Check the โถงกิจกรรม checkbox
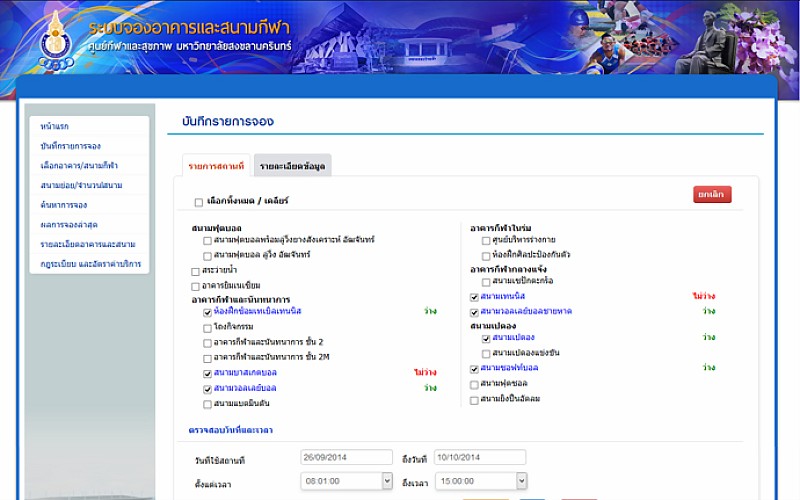 click(x=207, y=328)
